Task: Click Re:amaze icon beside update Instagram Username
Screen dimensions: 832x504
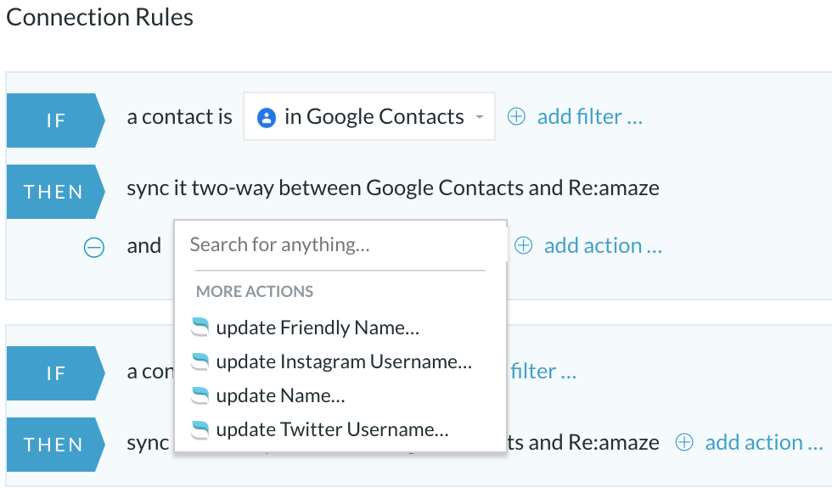Action: tap(200, 361)
